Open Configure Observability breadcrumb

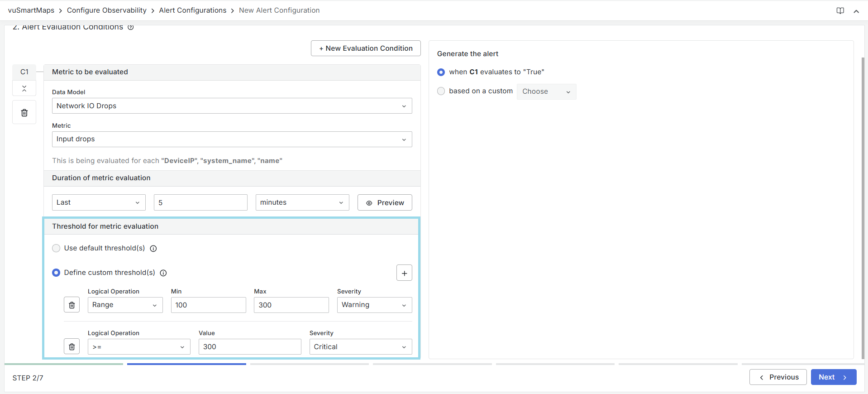[106, 10]
